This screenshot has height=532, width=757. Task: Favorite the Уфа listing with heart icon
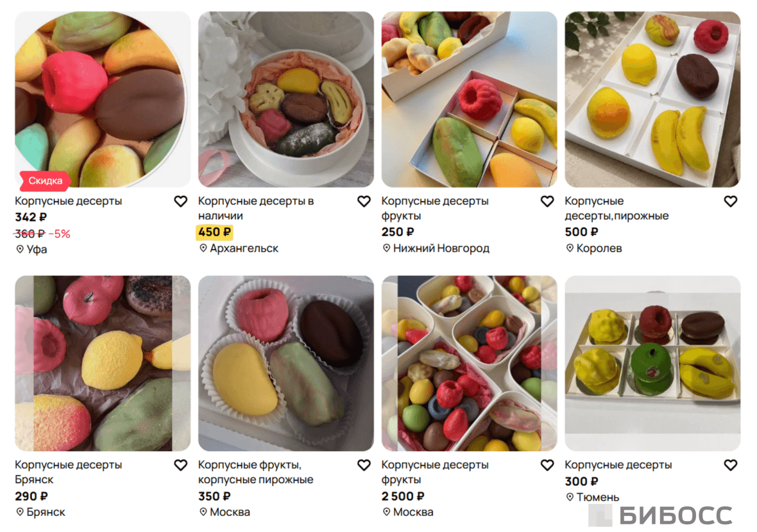[x=180, y=202]
